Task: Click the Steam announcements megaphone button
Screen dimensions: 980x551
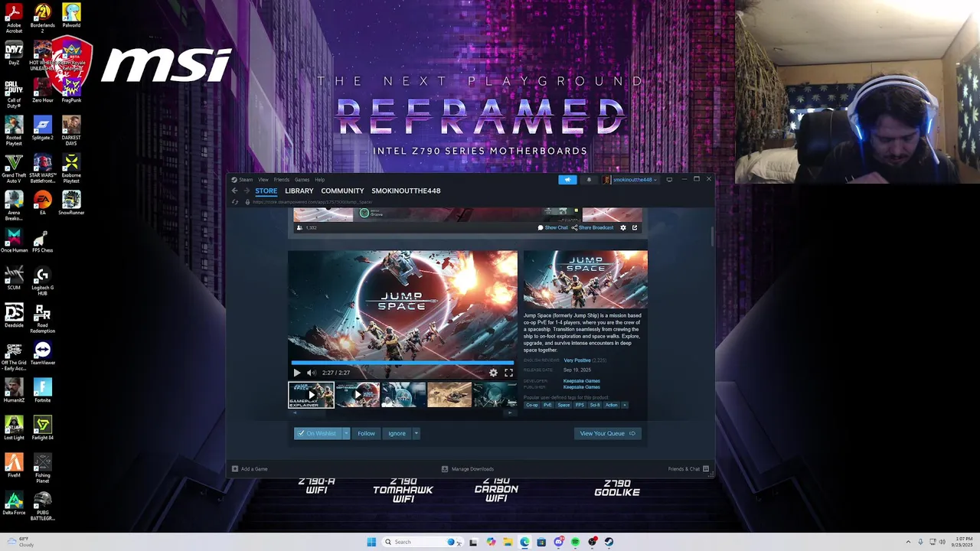Action: [567, 180]
